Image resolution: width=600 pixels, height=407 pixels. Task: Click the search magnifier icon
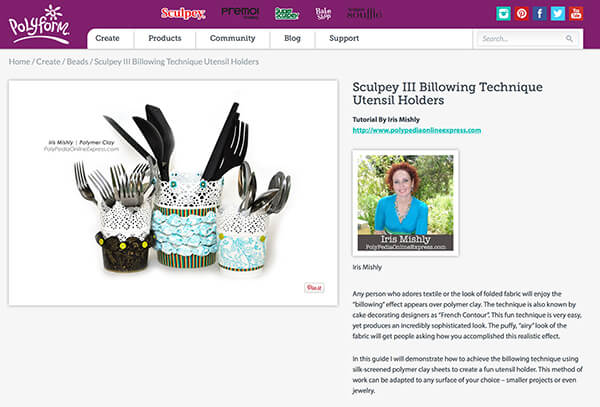coord(569,38)
